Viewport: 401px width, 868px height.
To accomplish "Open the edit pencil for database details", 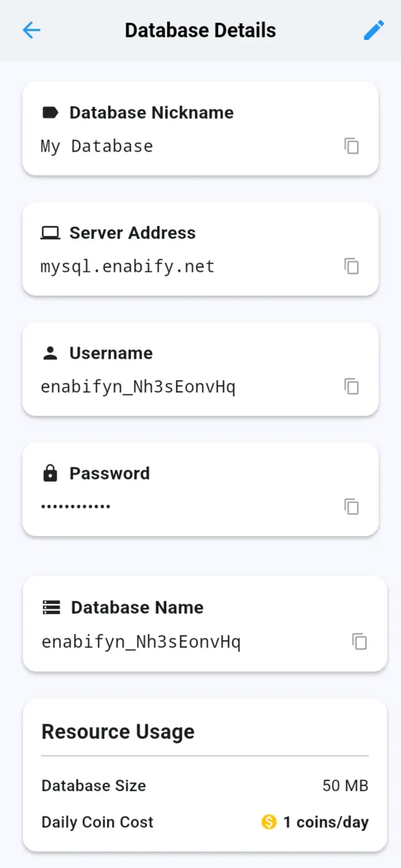I will [374, 29].
